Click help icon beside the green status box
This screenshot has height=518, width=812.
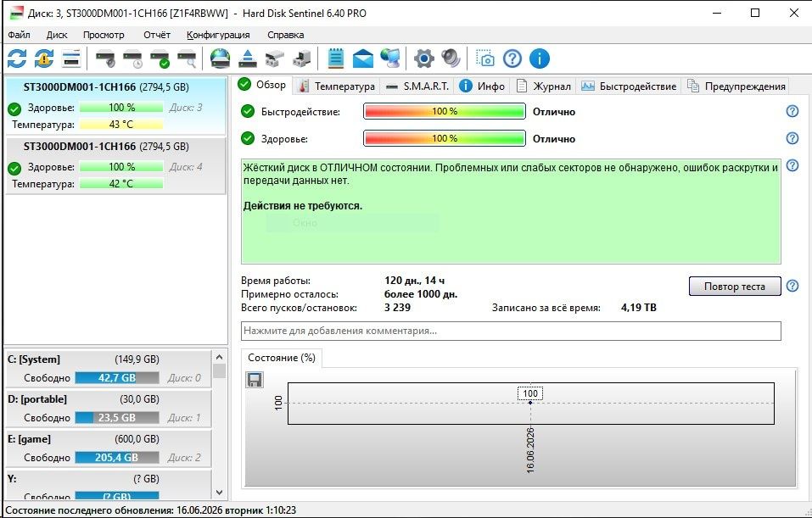792,165
